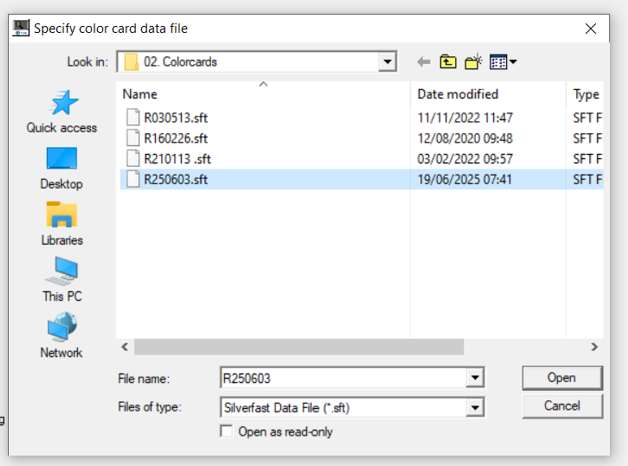This screenshot has height=466, width=628.
Task: Click horizontal scrollbar right arrow
Action: click(594, 347)
